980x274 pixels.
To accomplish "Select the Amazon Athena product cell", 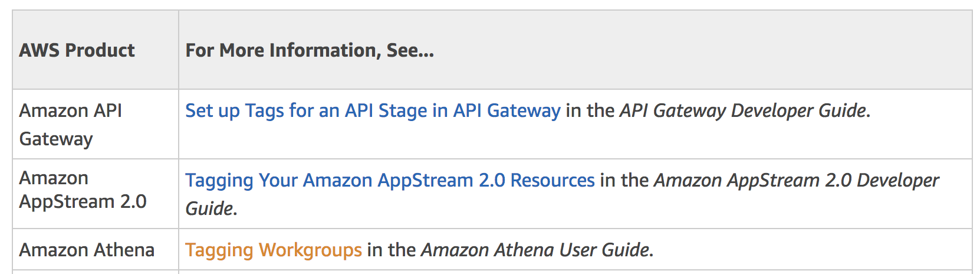I will (x=87, y=250).
